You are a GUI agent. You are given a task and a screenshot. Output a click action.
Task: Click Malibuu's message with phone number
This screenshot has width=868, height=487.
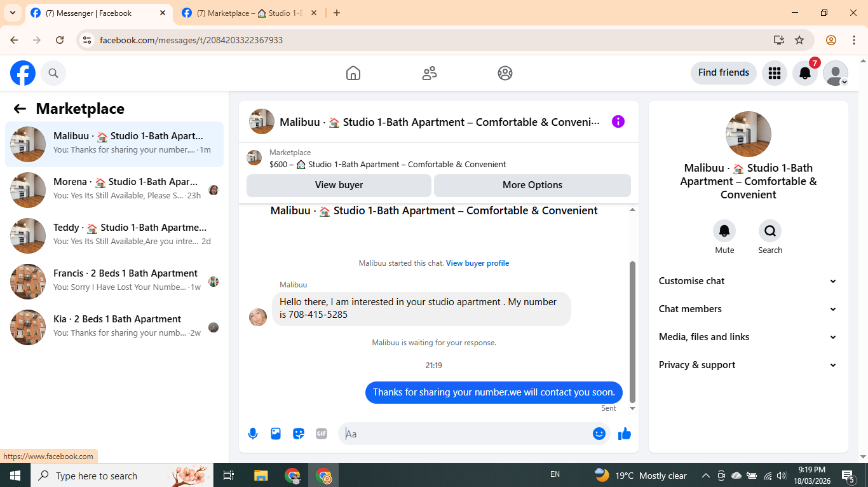[x=421, y=308]
